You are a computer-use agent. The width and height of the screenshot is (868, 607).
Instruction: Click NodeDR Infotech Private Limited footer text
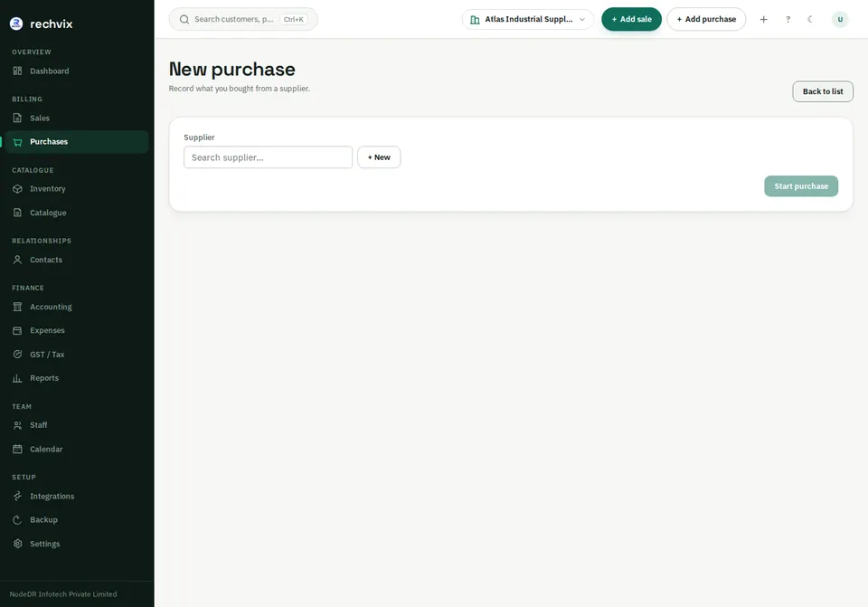pos(63,594)
